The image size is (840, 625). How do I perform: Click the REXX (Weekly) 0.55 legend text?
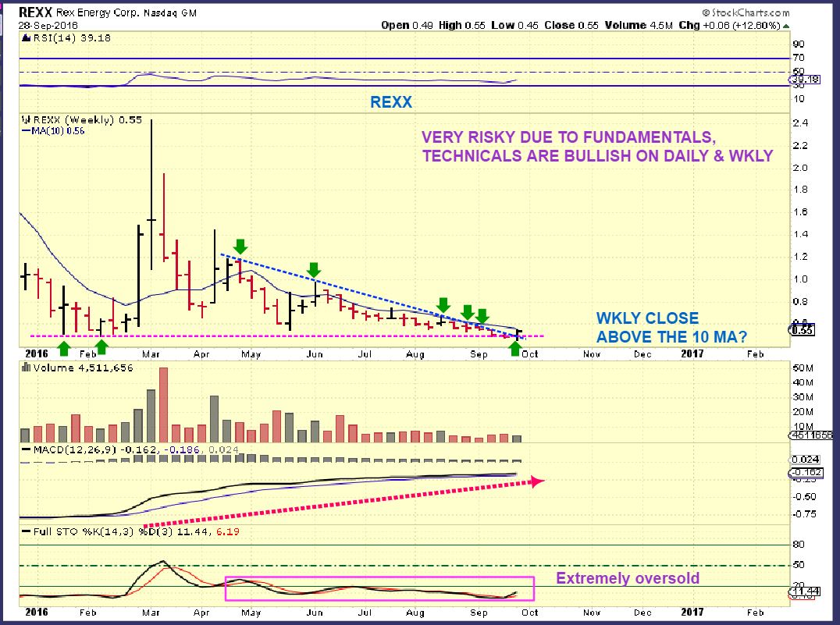(87, 120)
